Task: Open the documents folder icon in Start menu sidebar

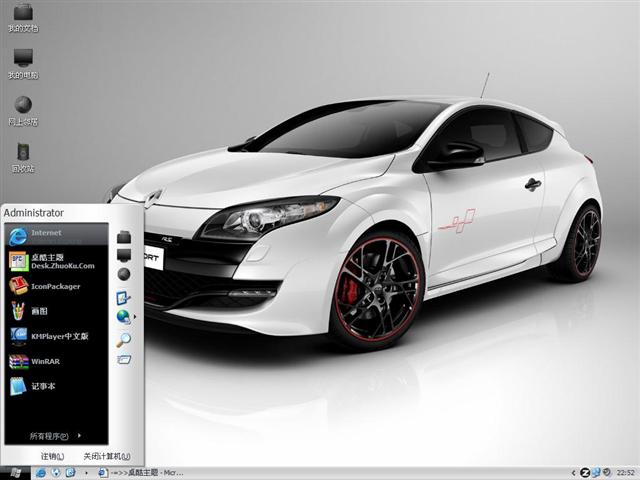Action: point(124,237)
